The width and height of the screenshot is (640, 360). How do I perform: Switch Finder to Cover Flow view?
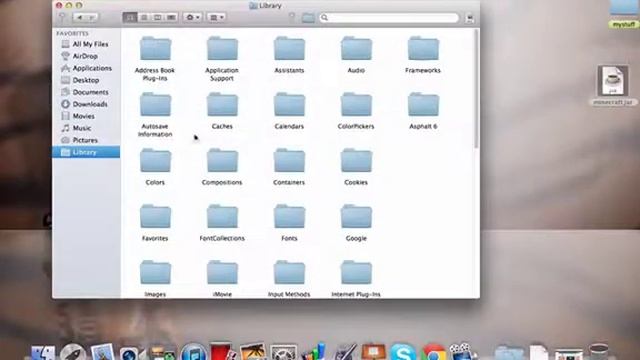point(171,18)
